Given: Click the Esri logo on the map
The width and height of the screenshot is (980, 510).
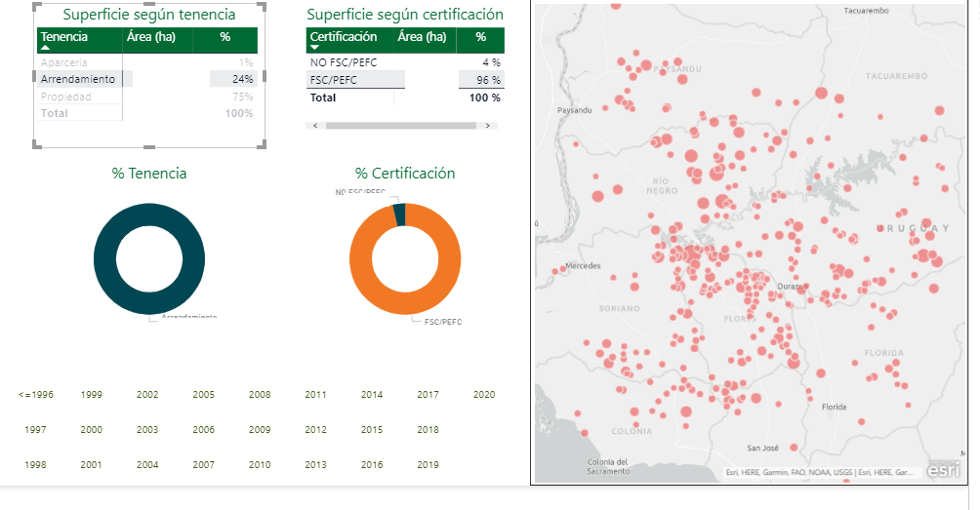Looking at the screenshot, I should (x=944, y=469).
